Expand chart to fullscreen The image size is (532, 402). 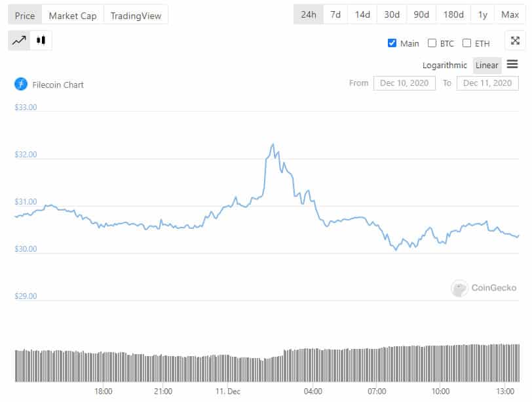515,41
